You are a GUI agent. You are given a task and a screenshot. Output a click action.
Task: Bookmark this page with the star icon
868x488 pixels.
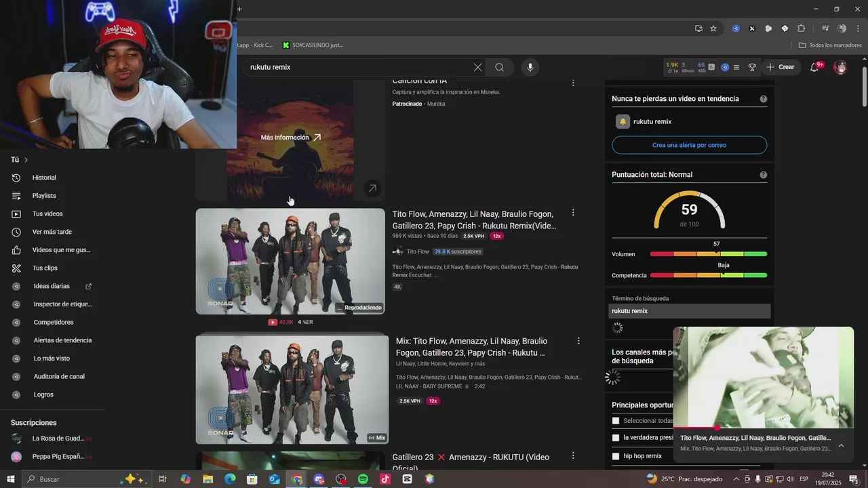coord(713,28)
